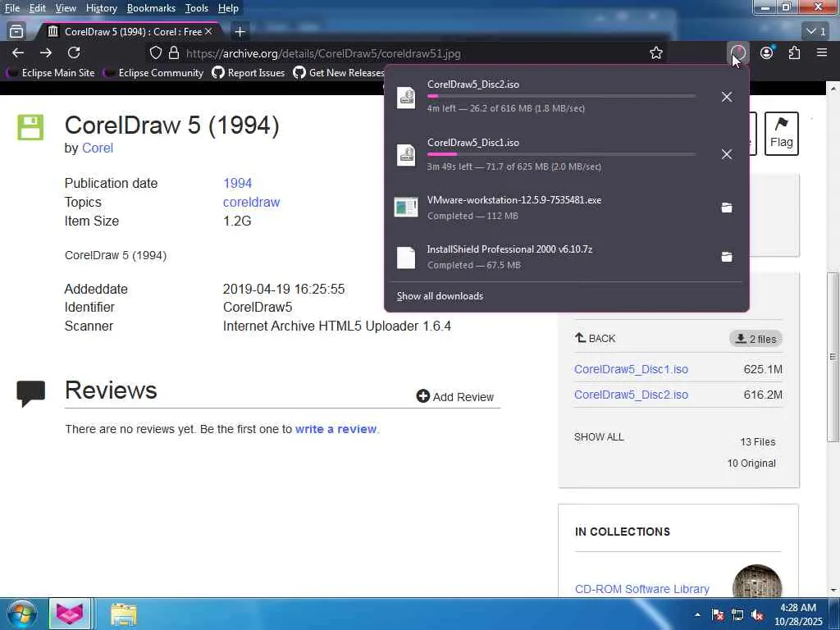
Task: Open the extensions puzzle icon
Action: (x=794, y=52)
